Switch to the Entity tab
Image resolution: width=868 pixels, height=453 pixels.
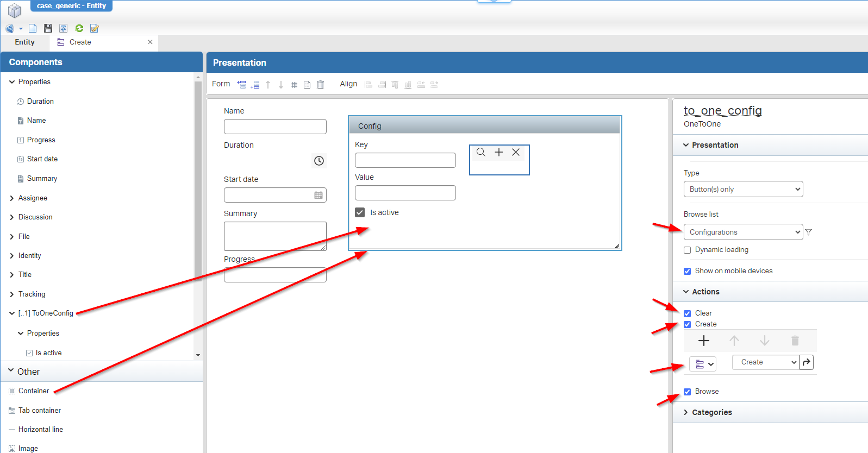[24, 42]
